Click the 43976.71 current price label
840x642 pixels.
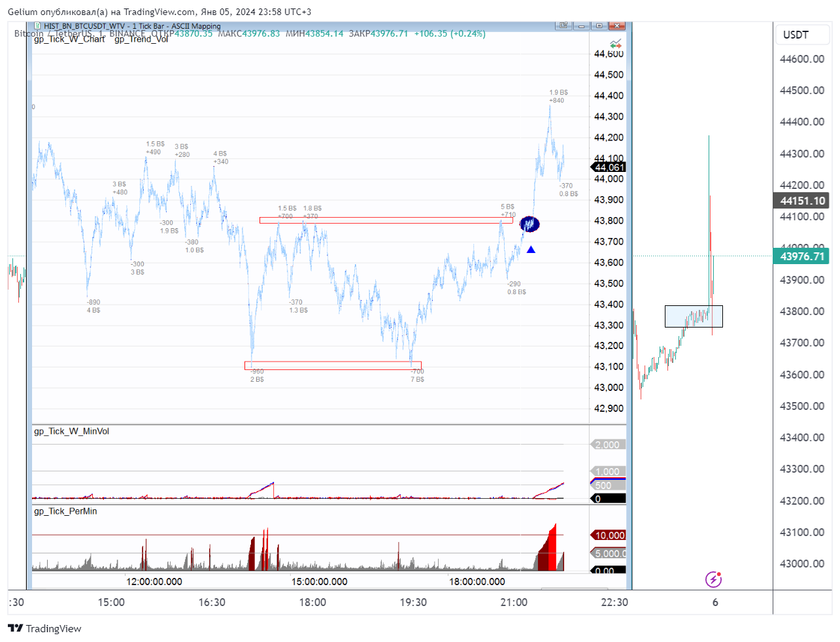click(801, 256)
